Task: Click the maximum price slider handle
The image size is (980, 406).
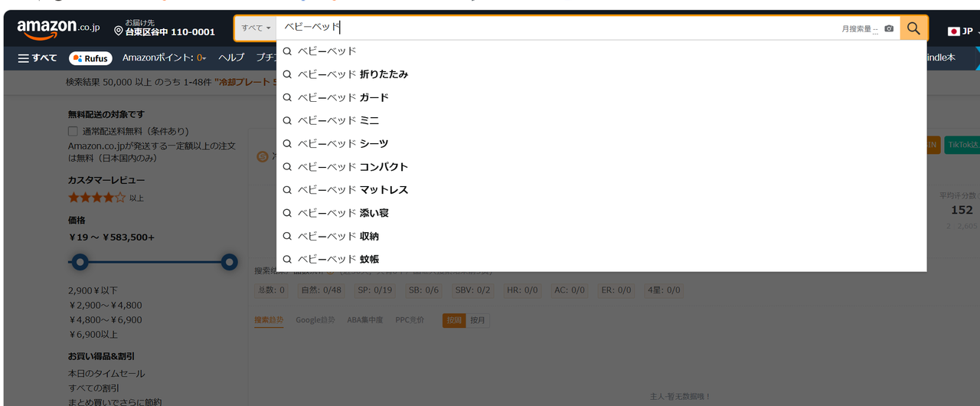Action: [x=229, y=263]
